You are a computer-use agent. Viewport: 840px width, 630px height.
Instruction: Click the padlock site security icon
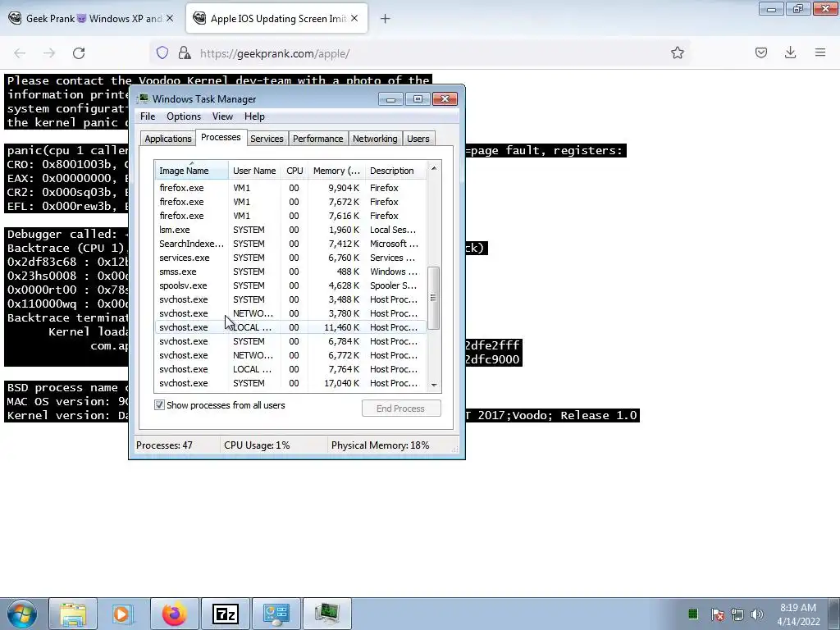185,52
